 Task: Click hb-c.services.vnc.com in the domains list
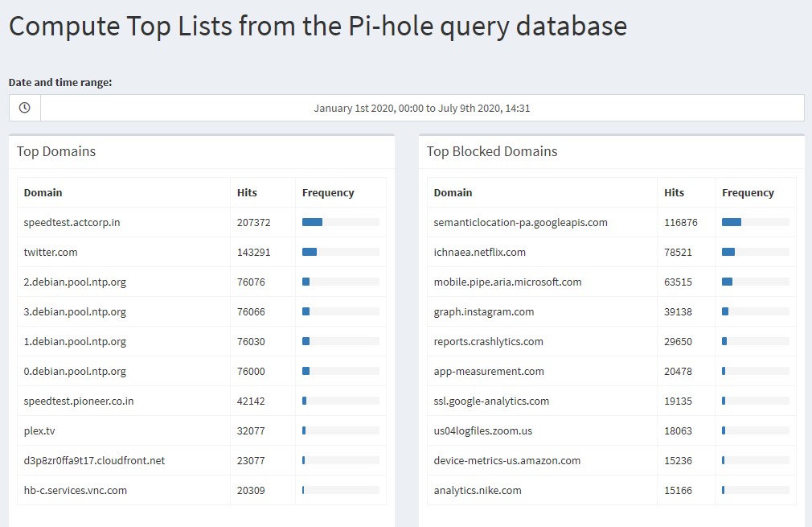76,490
